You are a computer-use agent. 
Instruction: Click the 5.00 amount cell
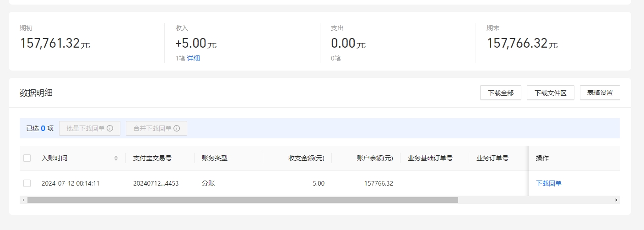pyautogui.click(x=319, y=183)
